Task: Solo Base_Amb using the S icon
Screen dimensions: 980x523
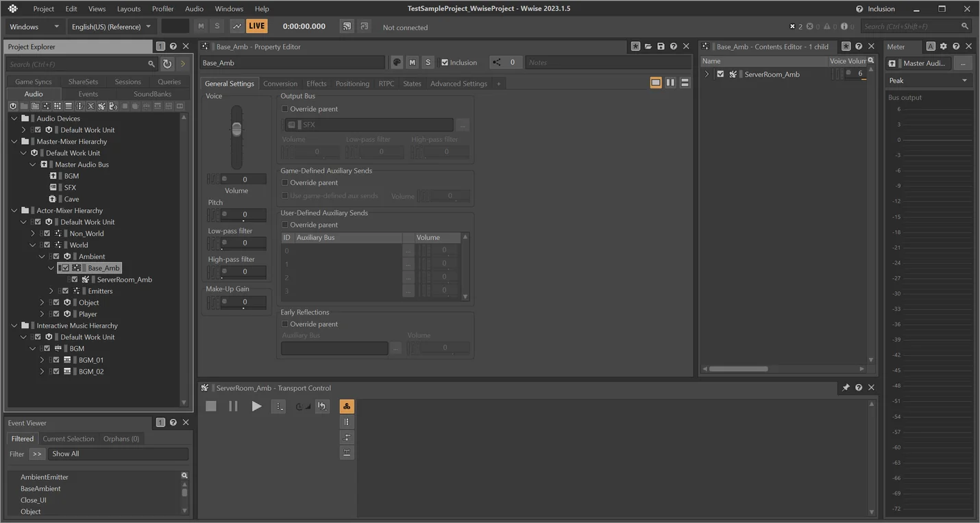Action: click(428, 62)
